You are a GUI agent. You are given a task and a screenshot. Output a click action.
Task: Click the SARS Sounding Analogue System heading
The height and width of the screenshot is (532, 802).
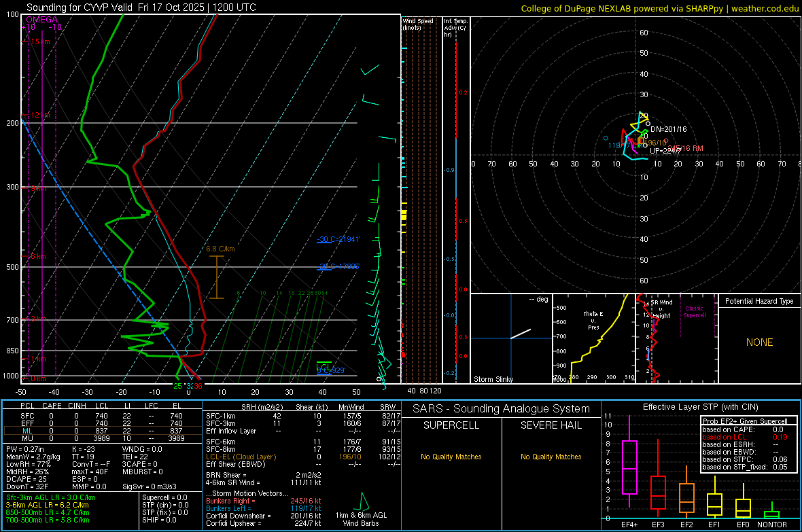(x=502, y=409)
